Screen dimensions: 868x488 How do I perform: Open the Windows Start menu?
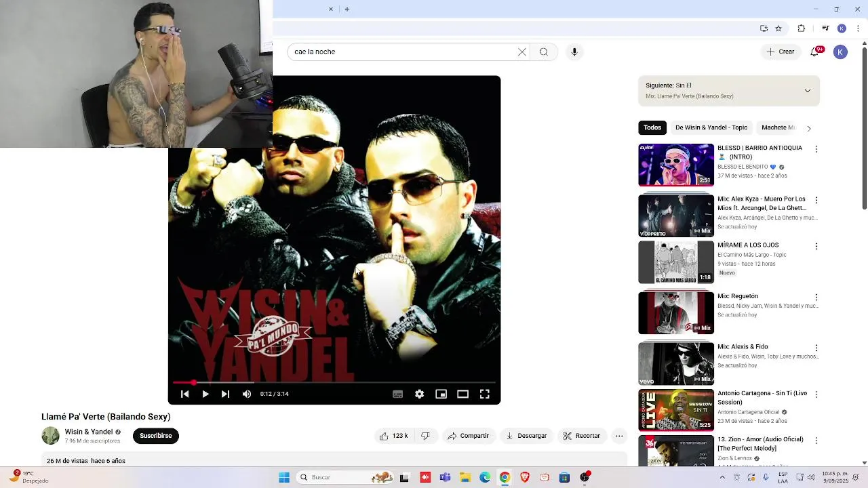tap(284, 477)
